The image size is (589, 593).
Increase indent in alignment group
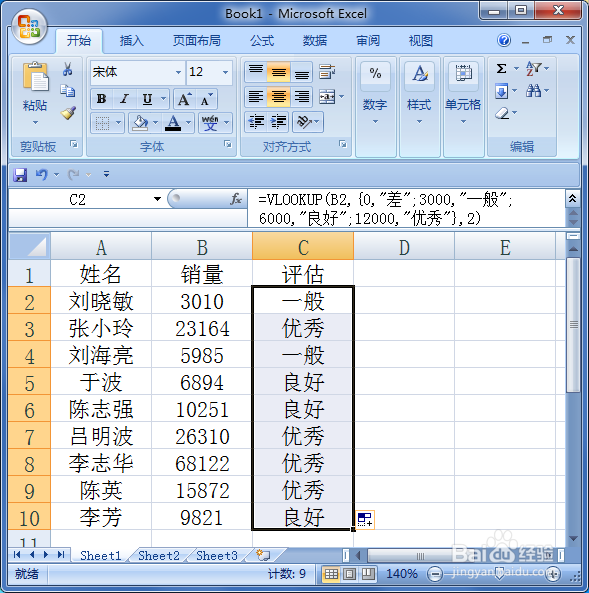[278, 121]
